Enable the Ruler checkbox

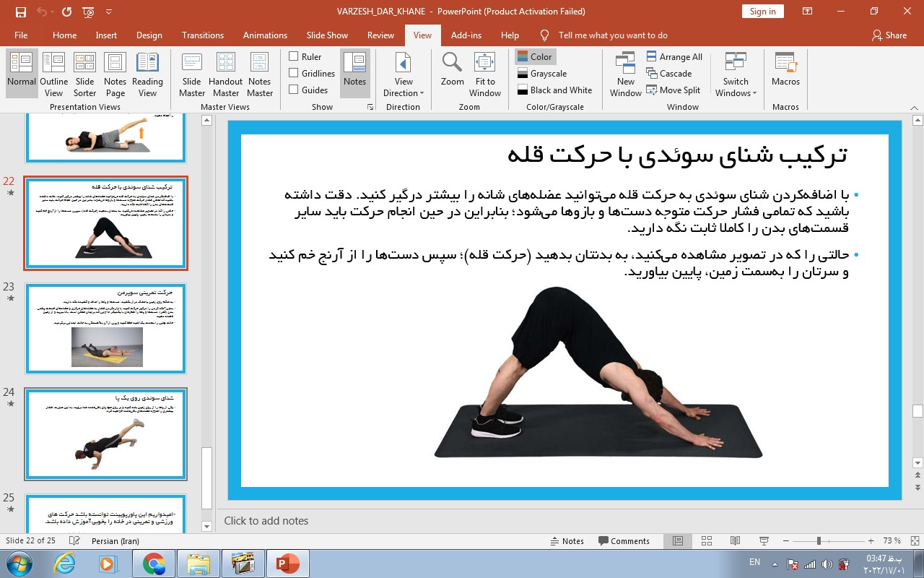click(x=294, y=56)
